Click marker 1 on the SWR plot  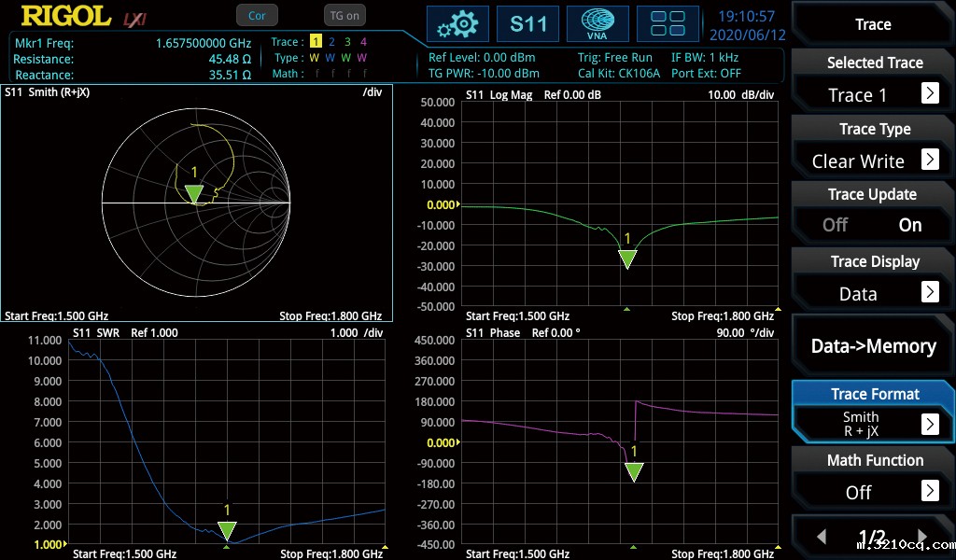click(227, 531)
